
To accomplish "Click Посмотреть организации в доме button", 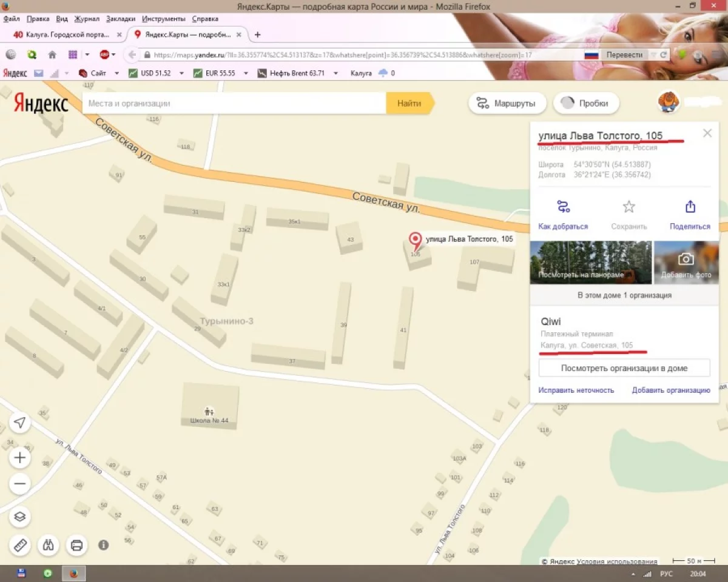I will coord(624,368).
